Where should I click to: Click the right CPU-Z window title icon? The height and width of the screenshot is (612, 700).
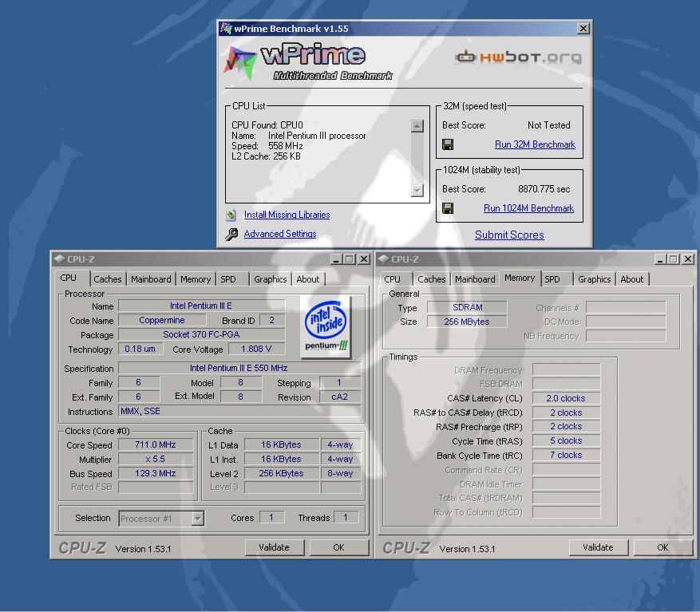click(383, 259)
